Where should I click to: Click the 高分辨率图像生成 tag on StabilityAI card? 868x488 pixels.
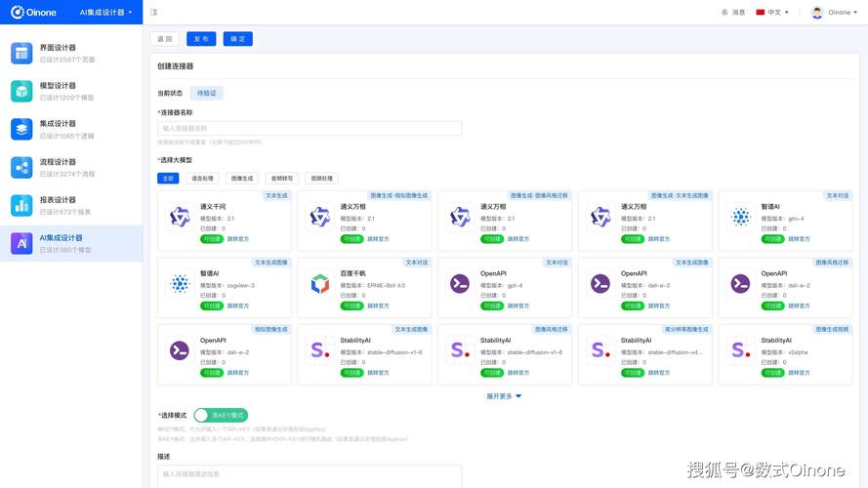click(686, 329)
